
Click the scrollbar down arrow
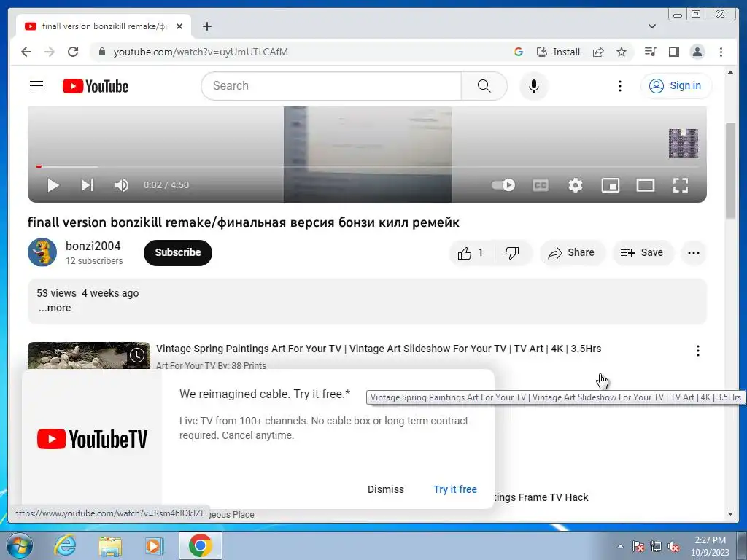[x=730, y=514]
